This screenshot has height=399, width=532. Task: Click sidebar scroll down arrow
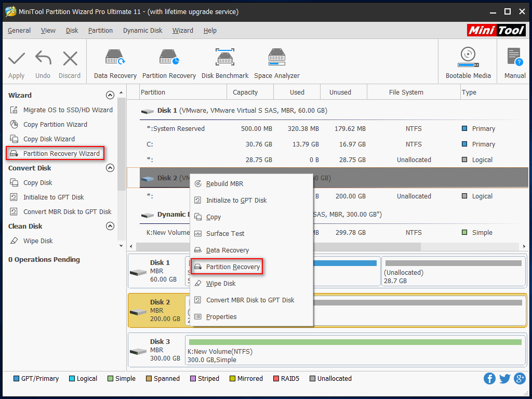point(121,246)
